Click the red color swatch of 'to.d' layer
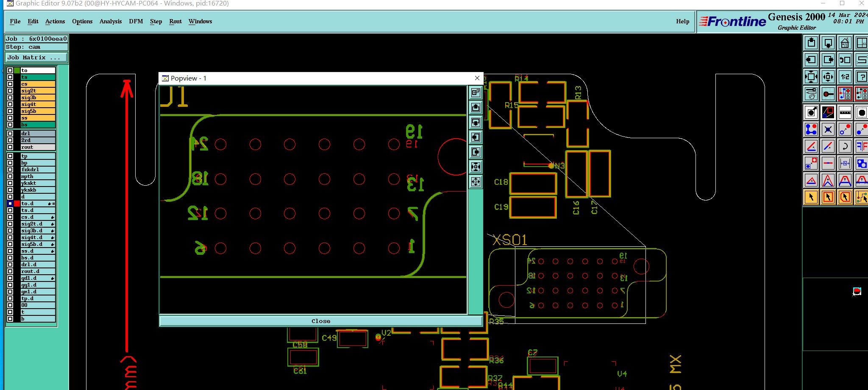The image size is (868, 390). coord(17,203)
